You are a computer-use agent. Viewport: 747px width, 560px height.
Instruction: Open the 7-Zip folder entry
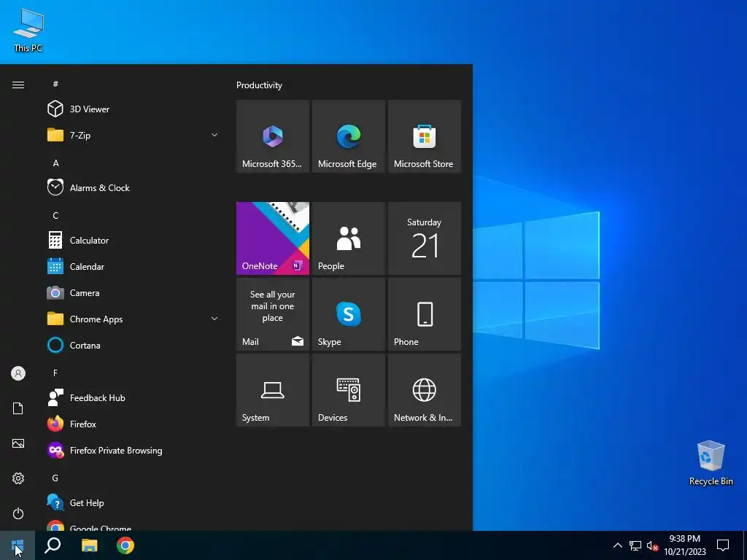click(133, 135)
